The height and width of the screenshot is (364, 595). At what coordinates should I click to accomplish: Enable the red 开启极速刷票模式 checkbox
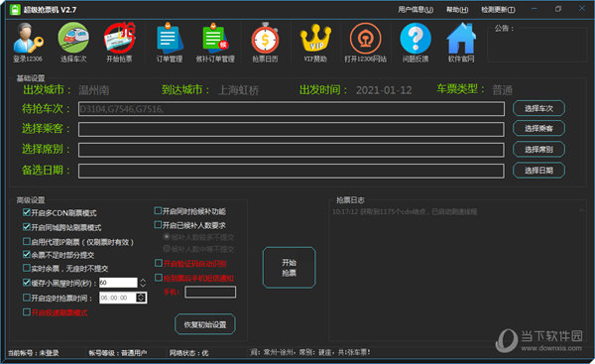click(26, 312)
